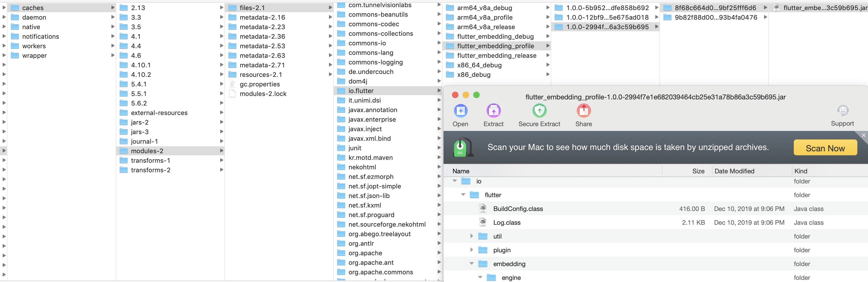Viewport: 868px width, 282px height.
Task: Open the 1.0.0-12bf9...5e675ad018 folder
Action: [606, 17]
